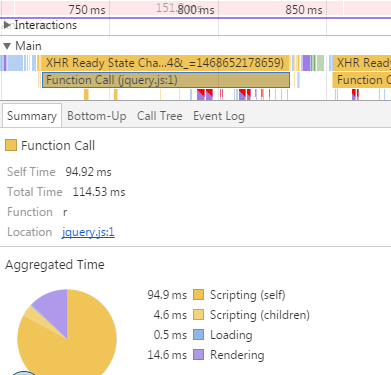This screenshot has height=375, width=391.
Task: Select the XHR Ready State Change event bar
Action: point(165,63)
